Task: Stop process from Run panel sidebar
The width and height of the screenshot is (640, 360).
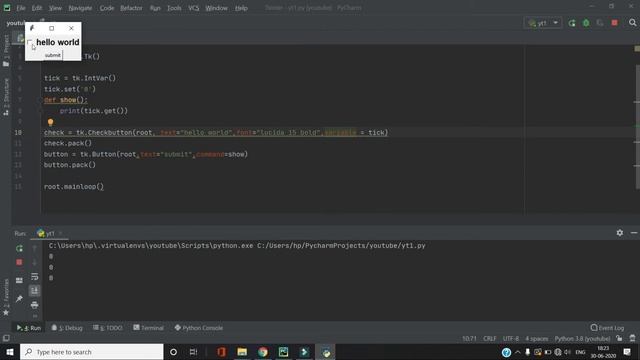Action: [x=19, y=262]
